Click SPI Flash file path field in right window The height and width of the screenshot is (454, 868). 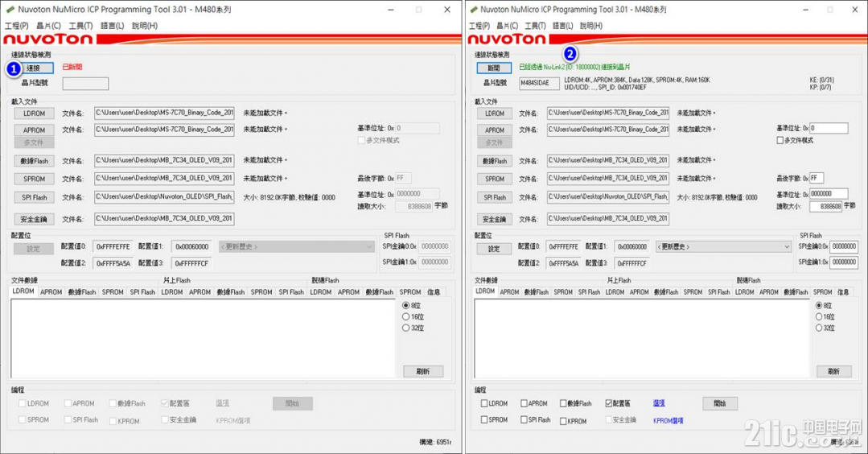608,197
